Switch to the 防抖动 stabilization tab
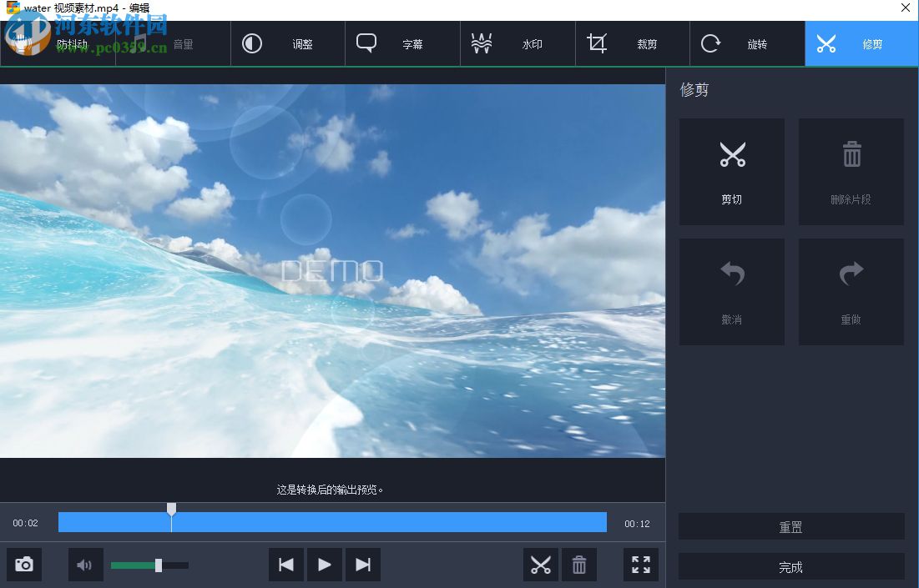The image size is (919, 588). pos(69,43)
